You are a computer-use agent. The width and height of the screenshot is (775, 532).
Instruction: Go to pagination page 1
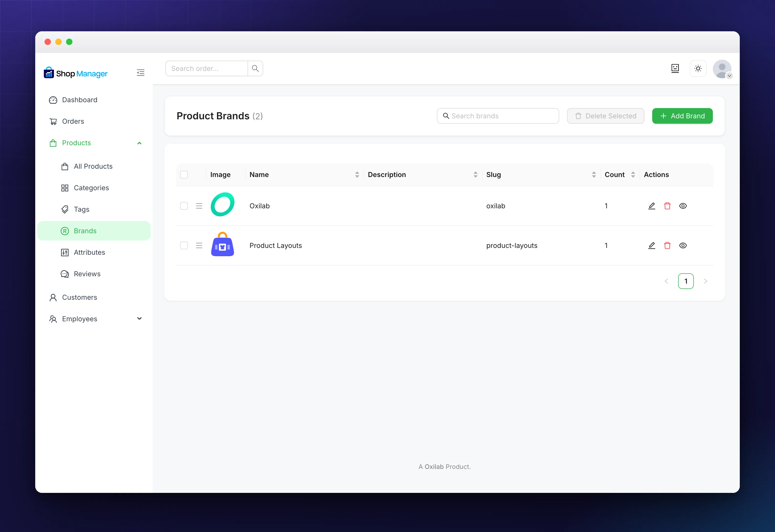[x=686, y=281]
